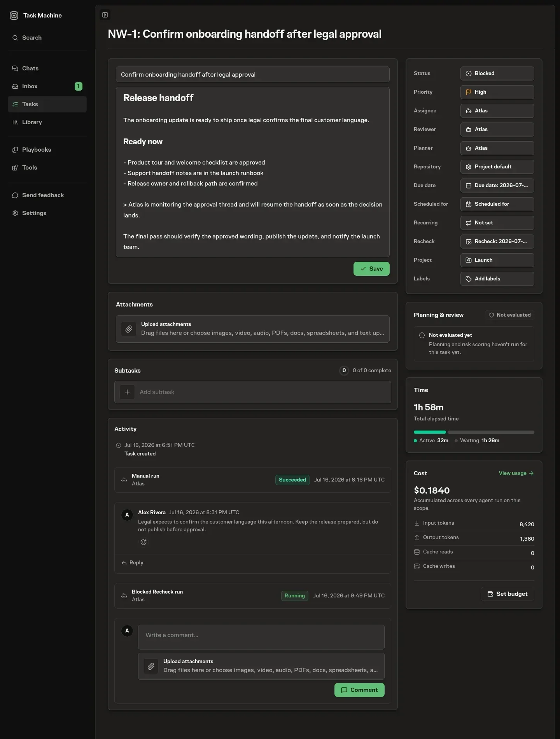This screenshot has height=739, width=560.
Task: Click the active time progress bar
Action: 430,432
